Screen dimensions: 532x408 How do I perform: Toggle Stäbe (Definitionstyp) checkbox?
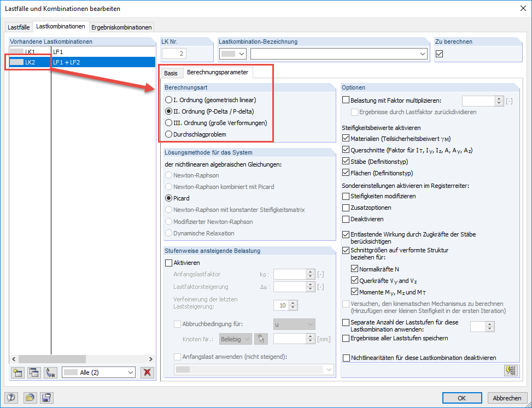pyautogui.click(x=346, y=161)
